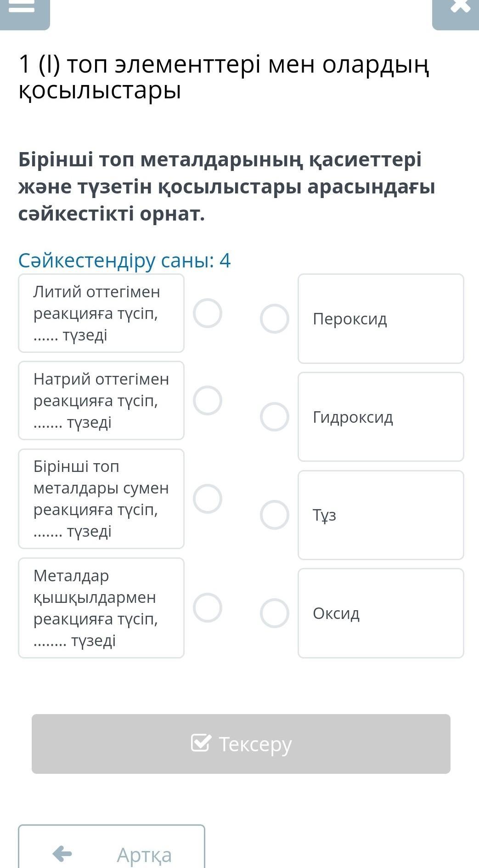The image size is (479, 868).
Task: Click the 'Литий оттегімен реакцияға түсіп' card
Action: pos(101,313)
